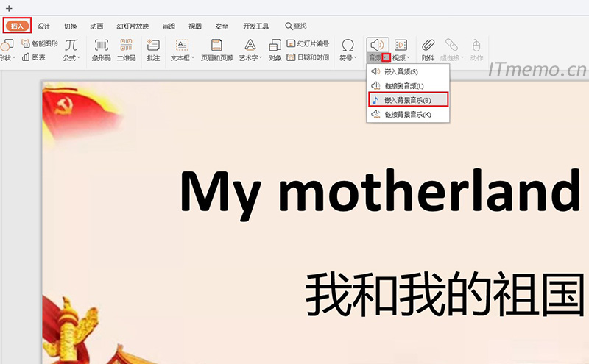Open the 安全 tab
Image resolution: width=589 pixels, height=364 pixels.
(x=222, y=26)
